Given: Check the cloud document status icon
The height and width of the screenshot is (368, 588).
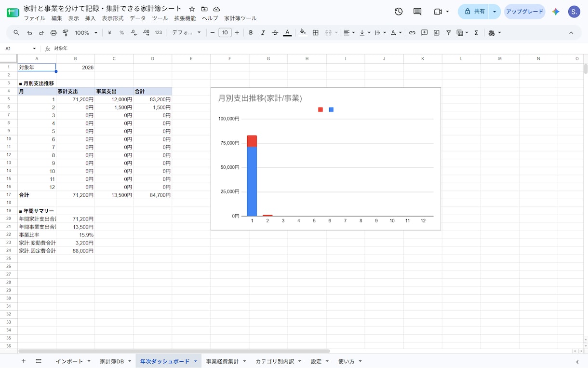Looking at the screenshot, I should click(216, 9).
